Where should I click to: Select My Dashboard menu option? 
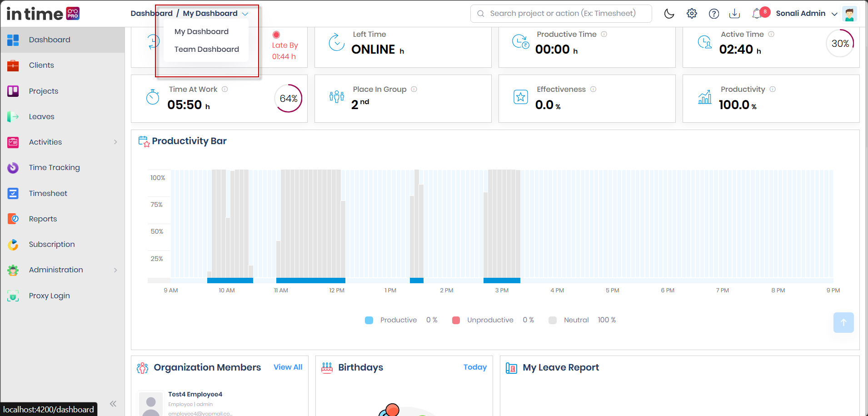click(x=201, y=31)
